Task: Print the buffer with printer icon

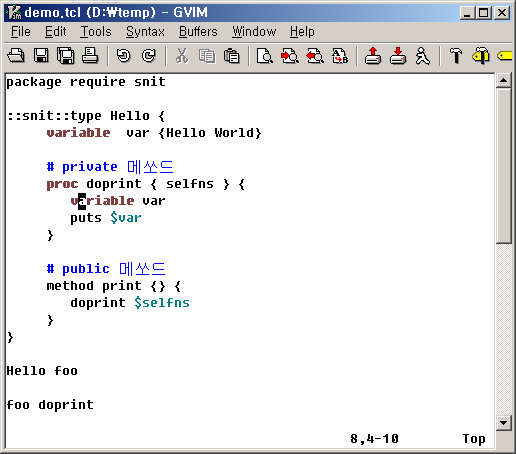Action: (90, 55)
